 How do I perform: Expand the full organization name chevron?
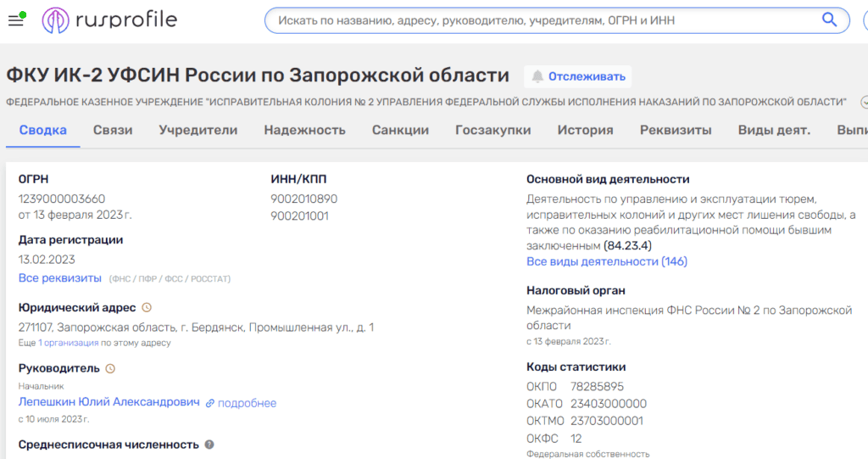tap(863, 102)
